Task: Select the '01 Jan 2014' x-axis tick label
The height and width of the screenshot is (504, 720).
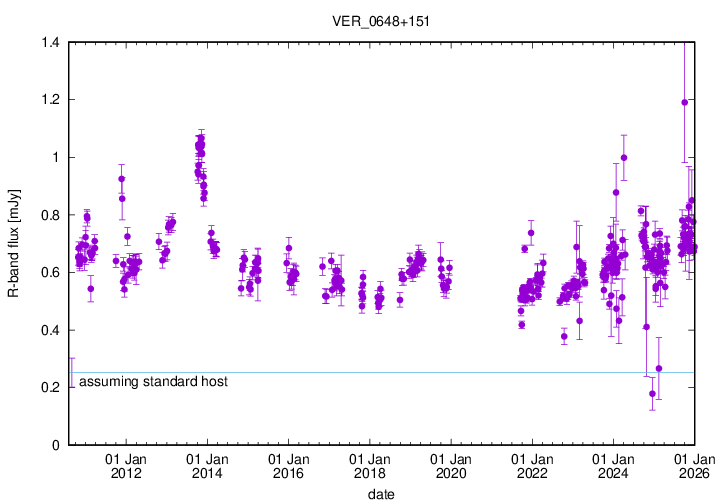Action: click(x=207, y=466)
